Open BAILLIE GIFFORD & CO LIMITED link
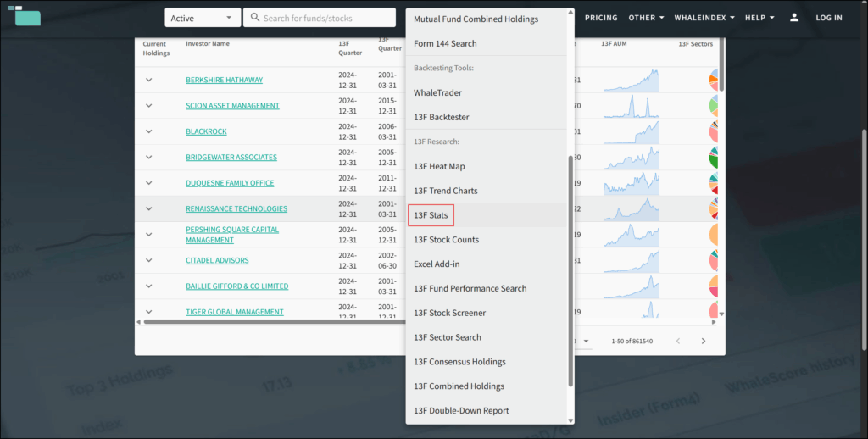 (x=237, y=286)
